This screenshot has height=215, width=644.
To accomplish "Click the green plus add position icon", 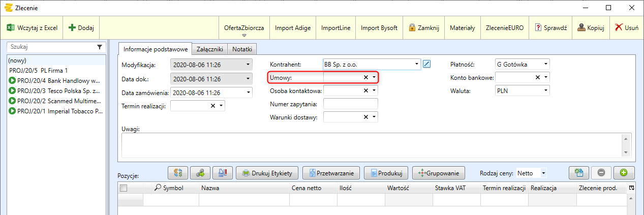I will coord(624,173).
